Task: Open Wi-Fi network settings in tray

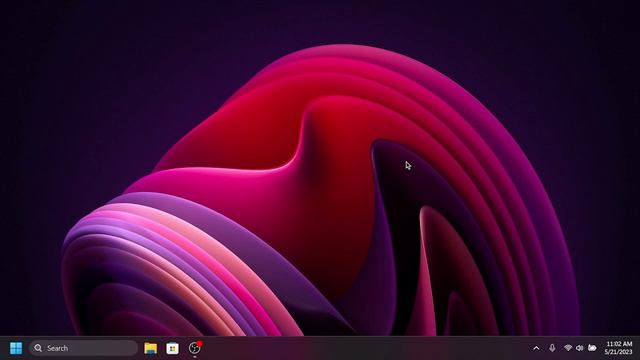Action: [568, 348]
